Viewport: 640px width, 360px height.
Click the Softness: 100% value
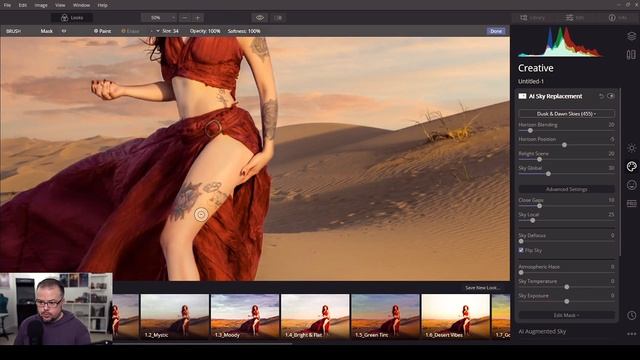pyautogui.click(x=244, y=31)
